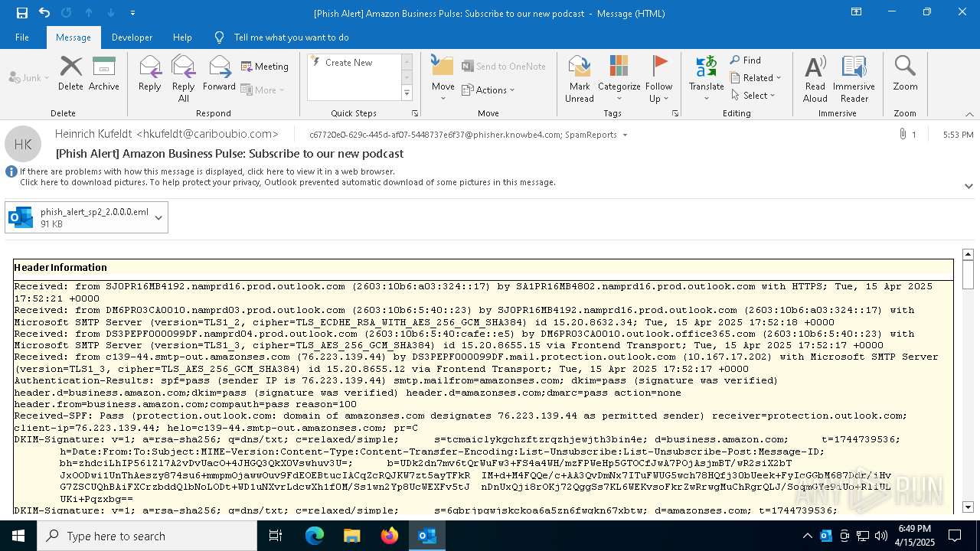Click the download pictures notice
This screenshot has width=980, height=551.
click(x=287, y=182)
